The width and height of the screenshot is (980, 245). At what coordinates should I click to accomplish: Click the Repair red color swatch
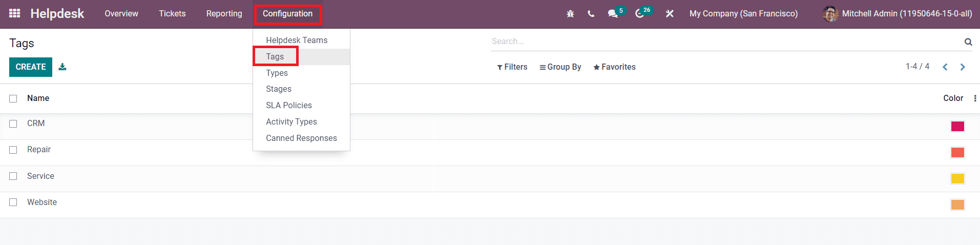957,153
